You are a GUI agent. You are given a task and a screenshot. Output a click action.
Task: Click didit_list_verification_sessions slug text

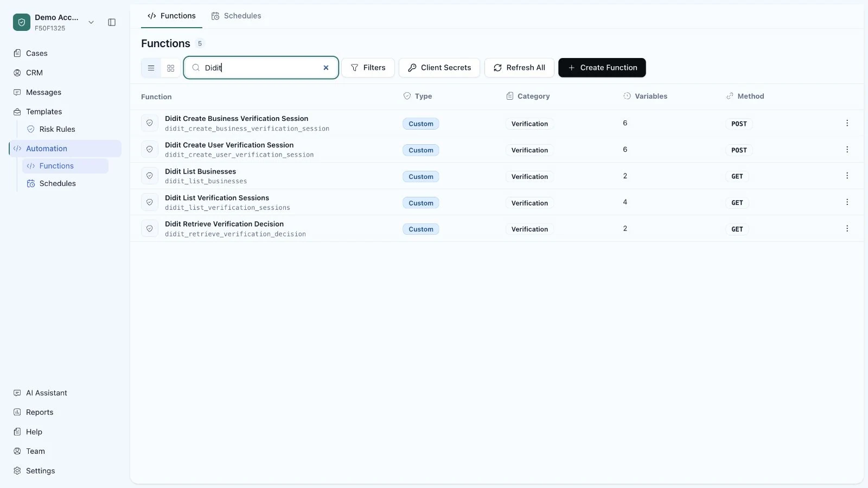coord(227,208)
